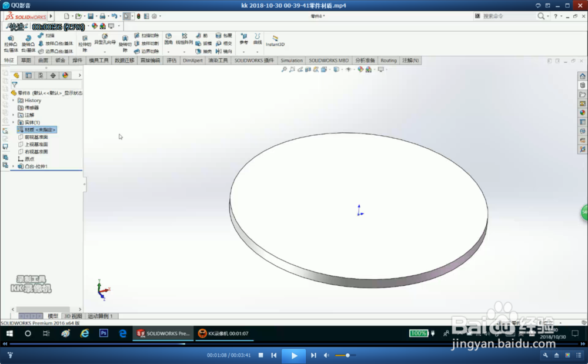Click the tree filter funnel icon
Image resolution: width=588 pixels, height=364 pixels.
[15, 85]
